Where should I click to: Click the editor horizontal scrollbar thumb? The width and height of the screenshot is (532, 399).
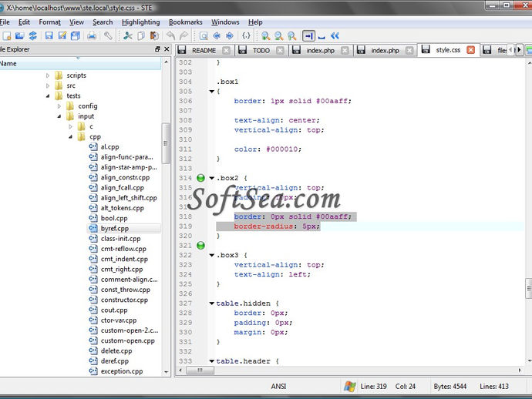[200, 370]
